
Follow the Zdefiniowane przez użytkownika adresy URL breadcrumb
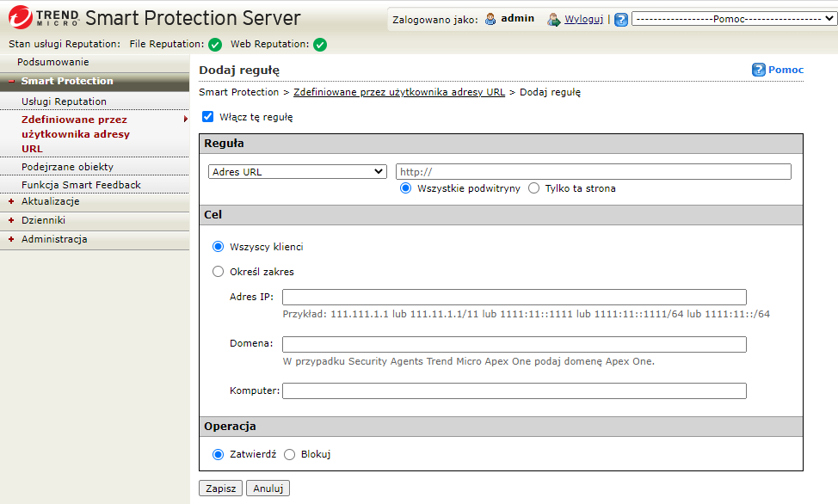click(x=399, y=92)
